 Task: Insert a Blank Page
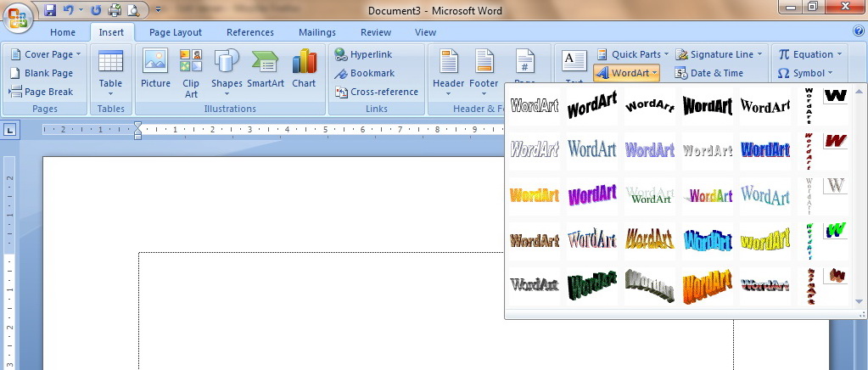tap(42, 73)
